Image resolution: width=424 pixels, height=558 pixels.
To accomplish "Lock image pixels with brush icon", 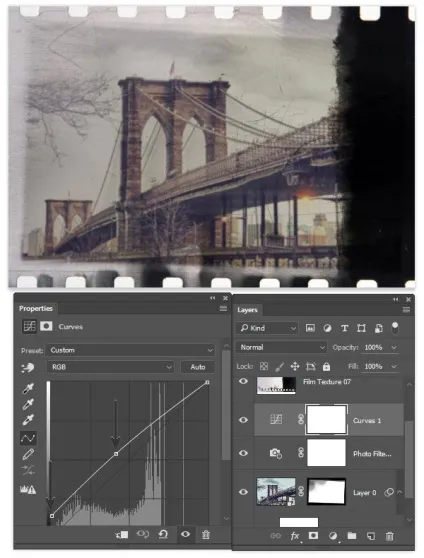I will (x=279, y=366).
